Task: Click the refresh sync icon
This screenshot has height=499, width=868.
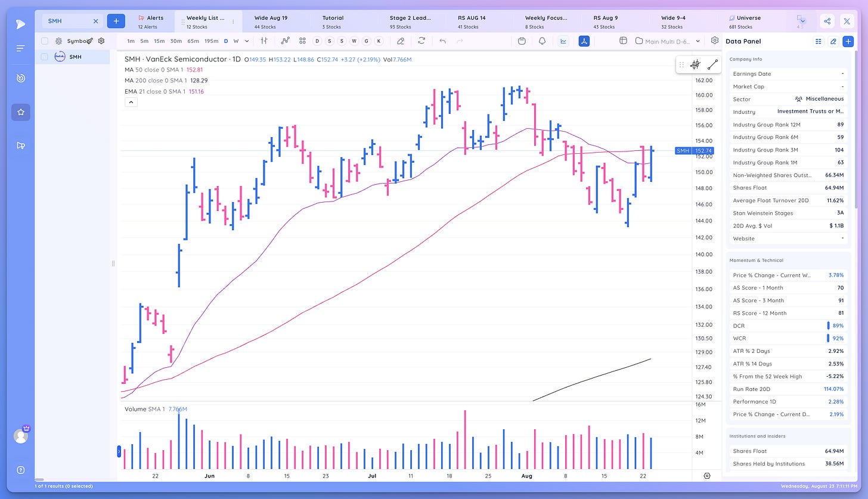Action: click(421, 41)
